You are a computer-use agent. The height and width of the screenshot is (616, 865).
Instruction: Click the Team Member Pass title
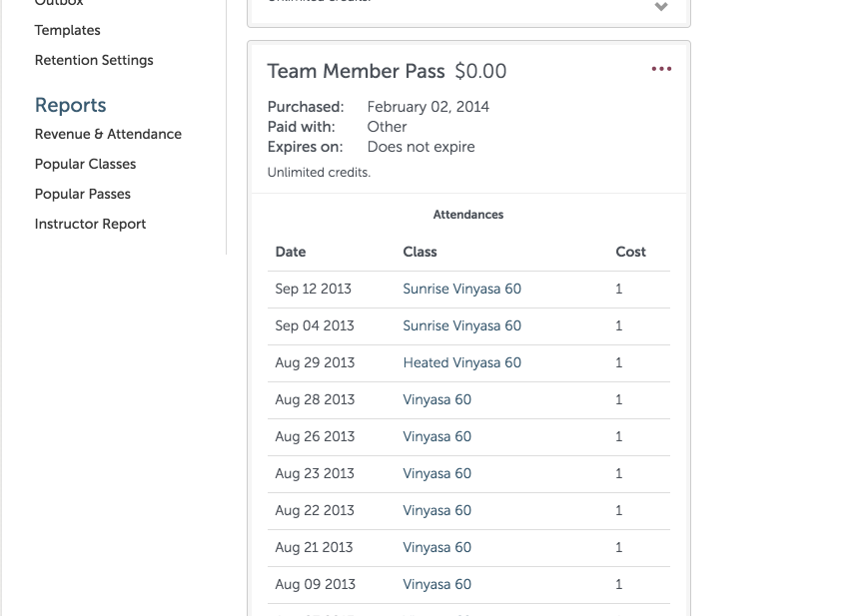(x=356, y=71)
